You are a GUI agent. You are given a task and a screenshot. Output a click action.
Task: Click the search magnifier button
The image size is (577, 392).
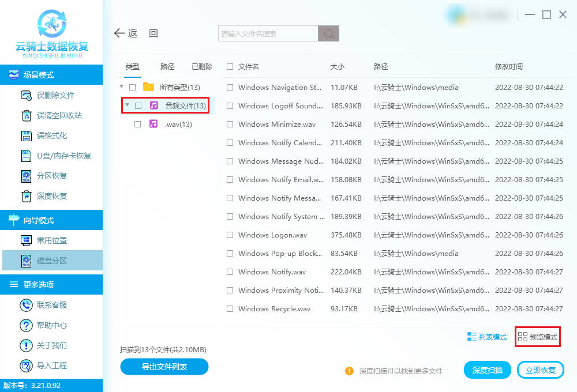coord(329,33)
